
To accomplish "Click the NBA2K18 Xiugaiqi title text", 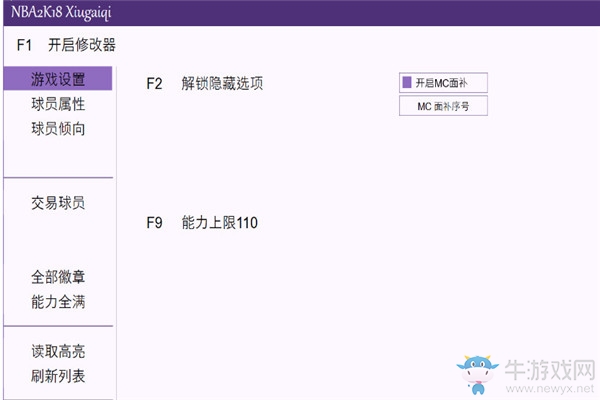I will (61, 12).
